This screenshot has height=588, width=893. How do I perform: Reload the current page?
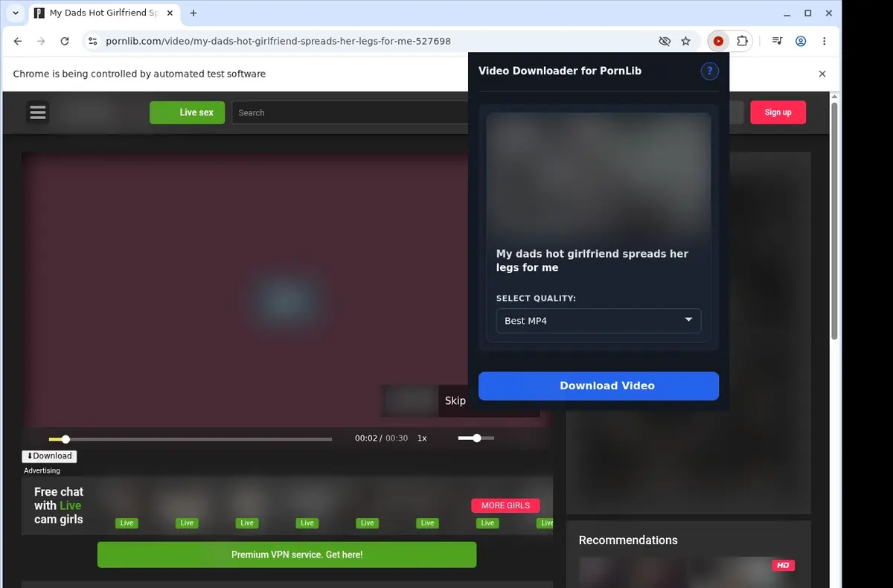click(65, 42)
